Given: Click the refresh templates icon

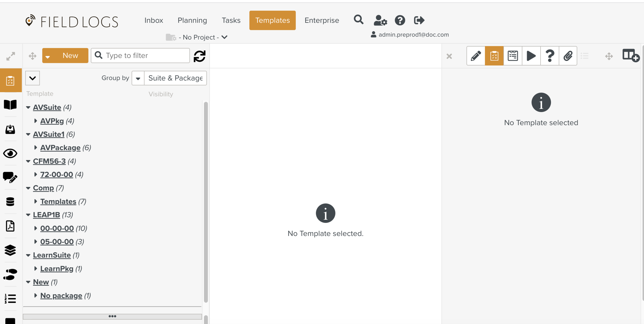Looking at the screenshot, I should point(199,56).
